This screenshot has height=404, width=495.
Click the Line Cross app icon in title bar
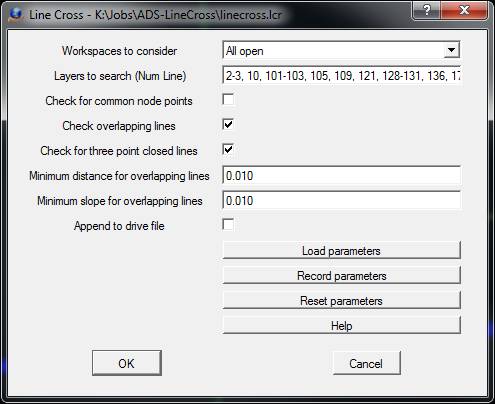16,14
